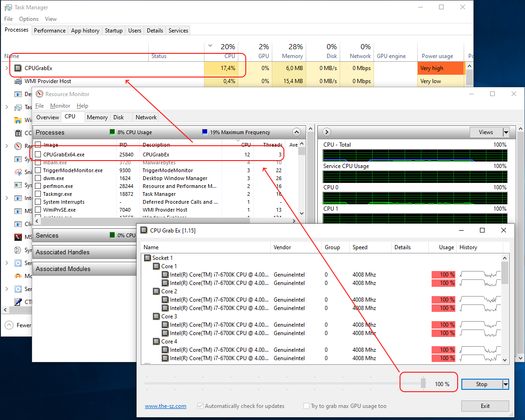Click the Service CPU Usage graph

click(x=415, y=177)
